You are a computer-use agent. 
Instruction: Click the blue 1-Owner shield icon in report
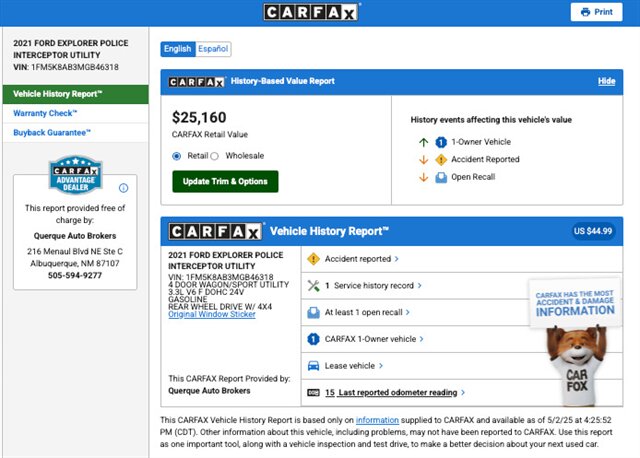[x=313, y=339]
